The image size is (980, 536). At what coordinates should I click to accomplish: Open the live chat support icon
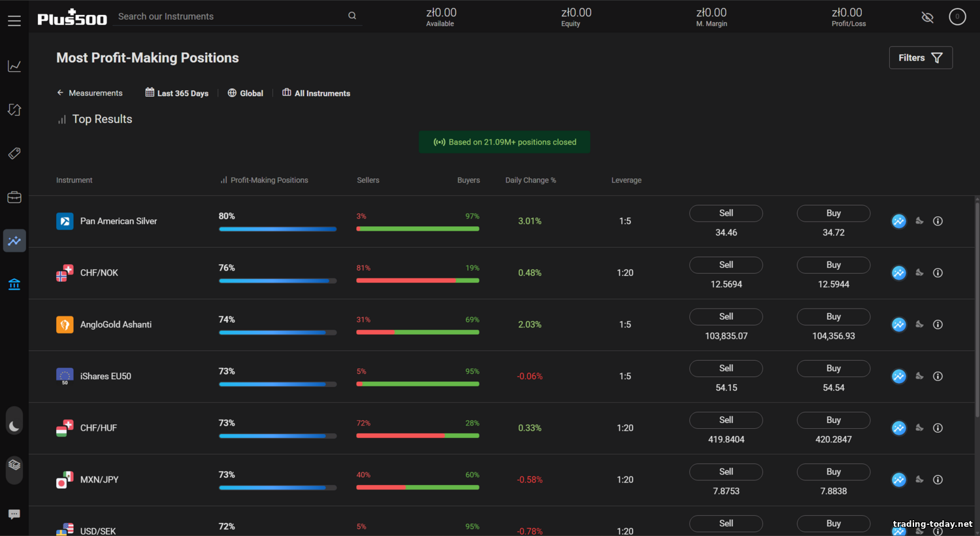(14, 514)
